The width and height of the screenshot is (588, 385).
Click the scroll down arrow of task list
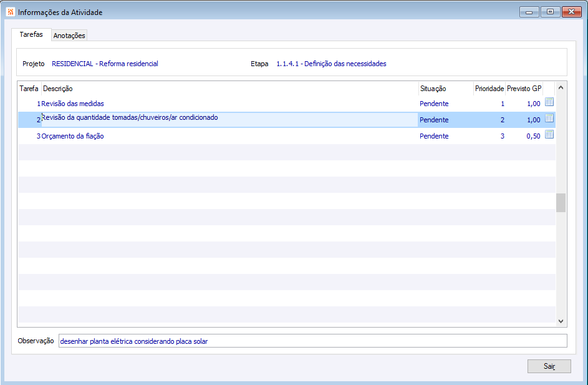(x=561, y=321)
